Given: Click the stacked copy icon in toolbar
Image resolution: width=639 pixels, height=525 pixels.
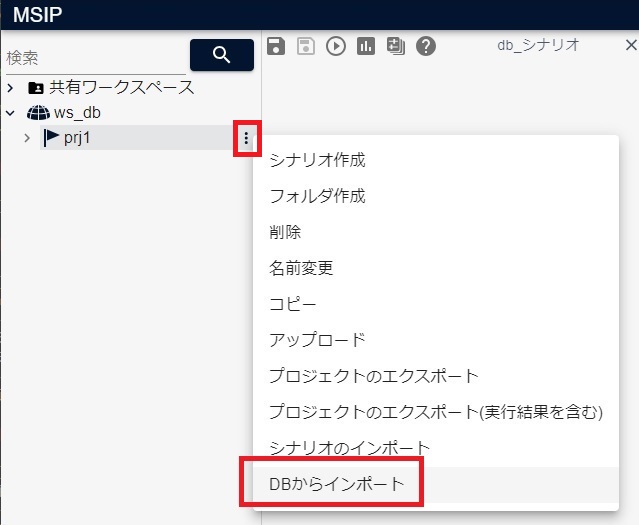Looking at the screenshot, I should (x=395, y=46).
